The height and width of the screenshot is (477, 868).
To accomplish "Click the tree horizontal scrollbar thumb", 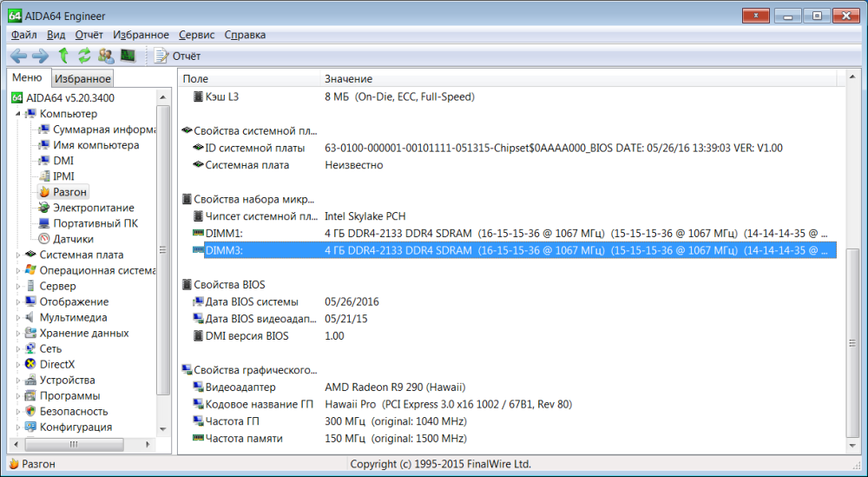I will pos(74,444).
